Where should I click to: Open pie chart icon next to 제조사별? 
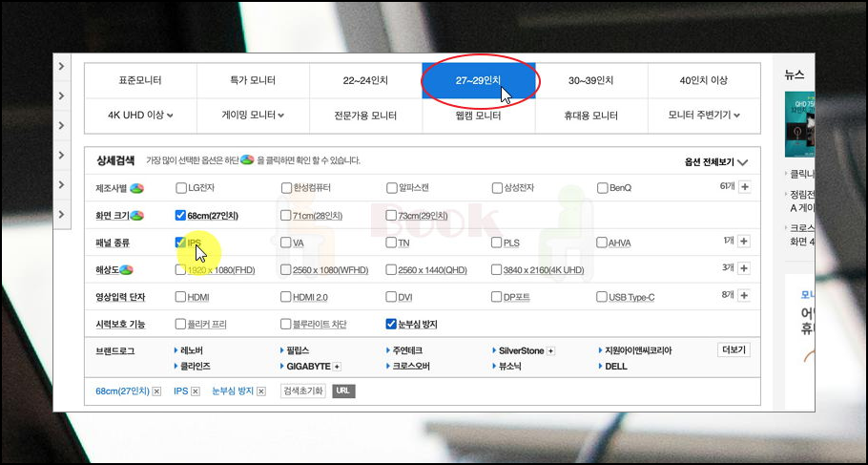coord(136,188)
